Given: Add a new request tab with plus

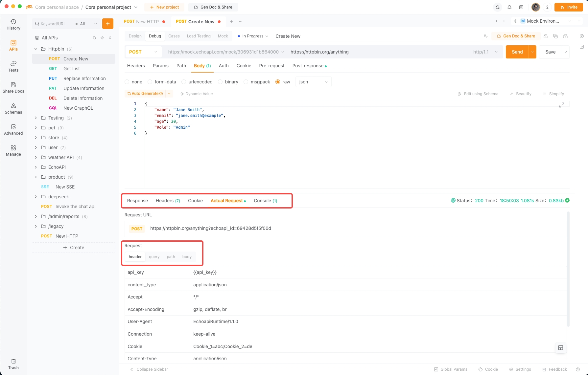Looking at the screenshot, I should tap(231, 22).
